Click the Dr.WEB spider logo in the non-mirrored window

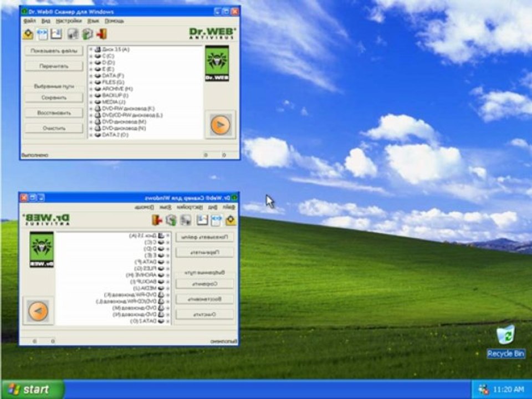pyautogui.click(x=217, y=63)
